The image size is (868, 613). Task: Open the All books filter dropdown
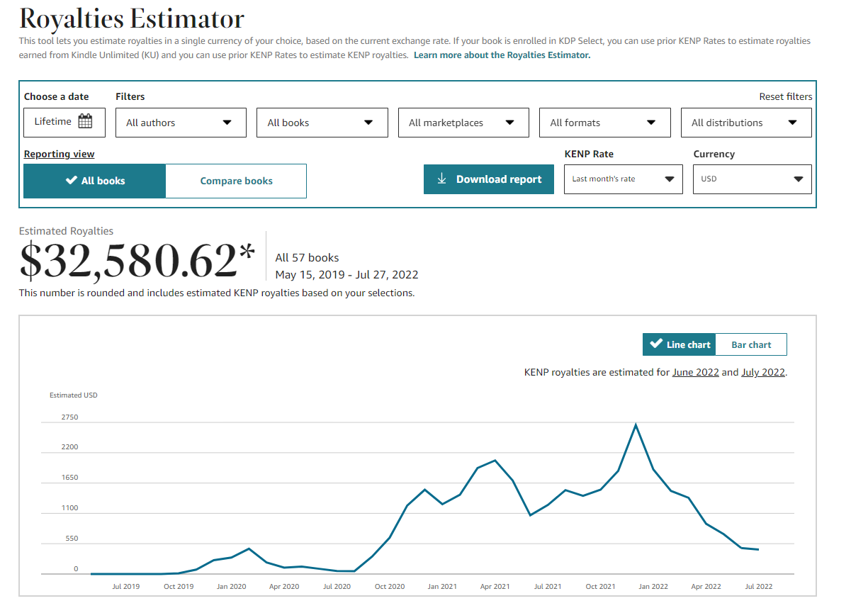pos(322,123)
